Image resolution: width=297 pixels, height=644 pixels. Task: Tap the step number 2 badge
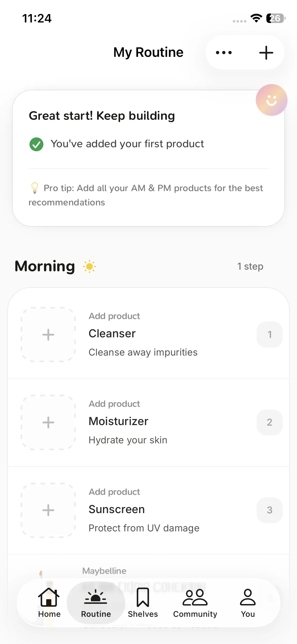[270, 422]
